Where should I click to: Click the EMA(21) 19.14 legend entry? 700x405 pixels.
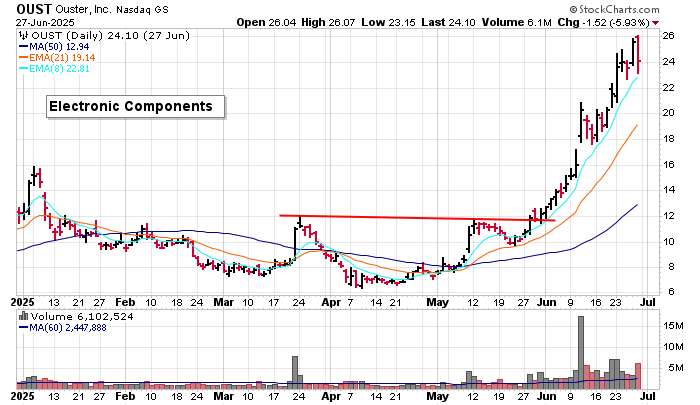pyautogui.click(x=57, y=58)
